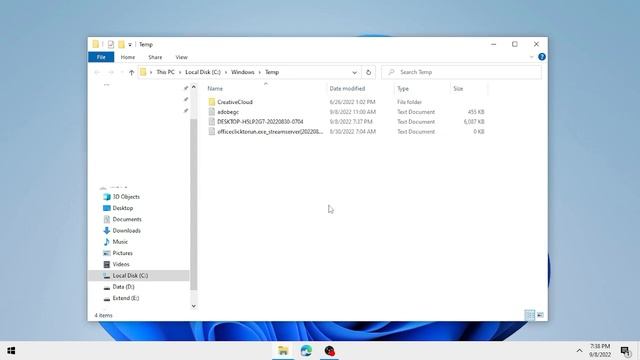Click the adobegc document icon
The image size is (640, 360).
click(x=211, y=112)
